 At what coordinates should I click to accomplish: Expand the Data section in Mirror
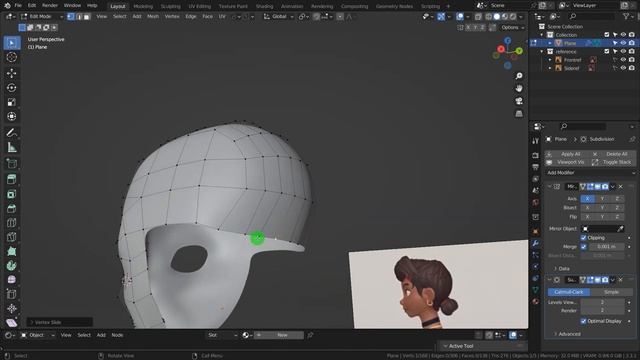click(564, 269)
